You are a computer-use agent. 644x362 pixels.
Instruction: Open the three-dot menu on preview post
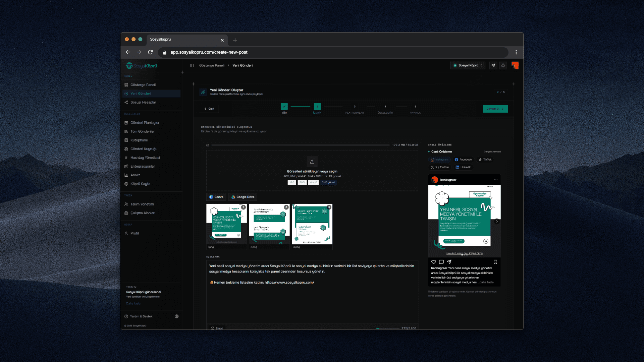[496, 180]
